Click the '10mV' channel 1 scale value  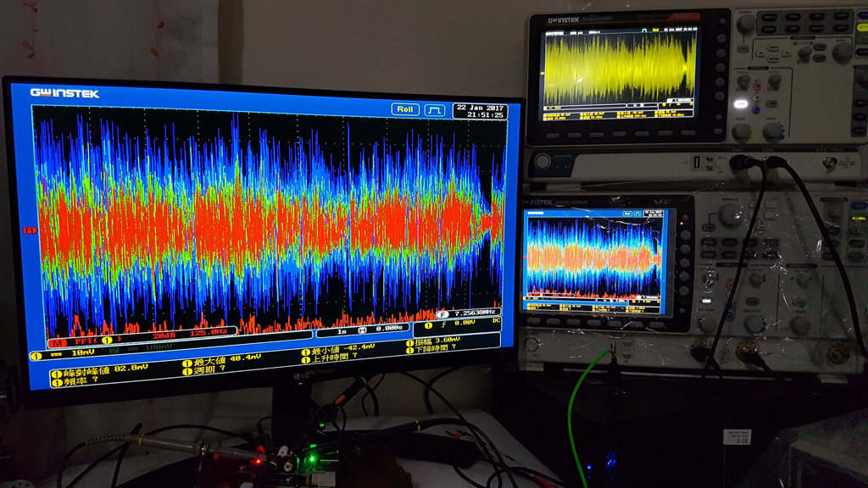pyautogui.click(x=82, y=352)
